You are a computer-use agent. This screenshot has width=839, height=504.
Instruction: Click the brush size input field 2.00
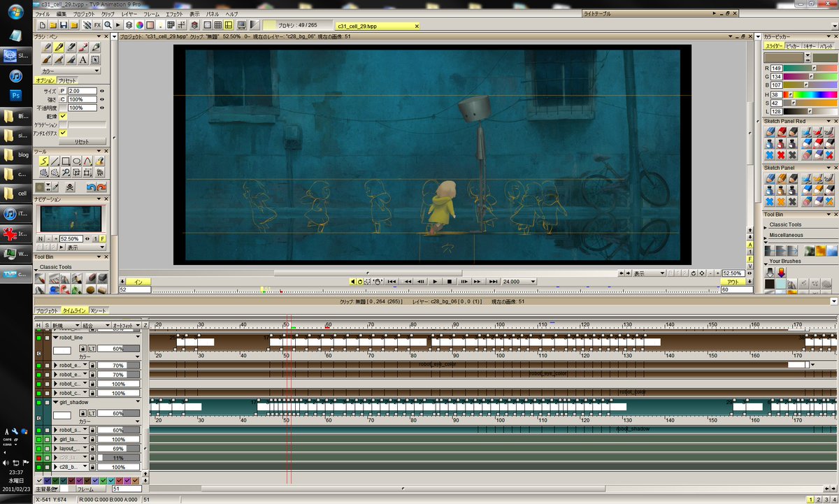83,91
